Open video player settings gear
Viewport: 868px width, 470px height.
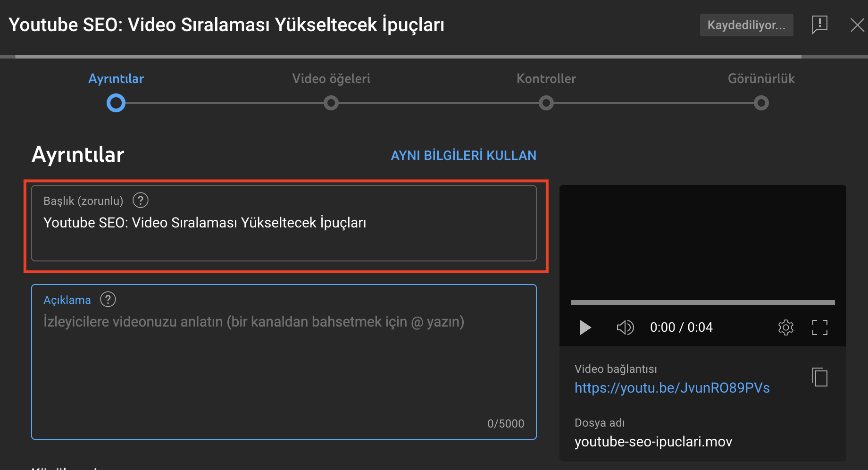[x=786, y=327]
